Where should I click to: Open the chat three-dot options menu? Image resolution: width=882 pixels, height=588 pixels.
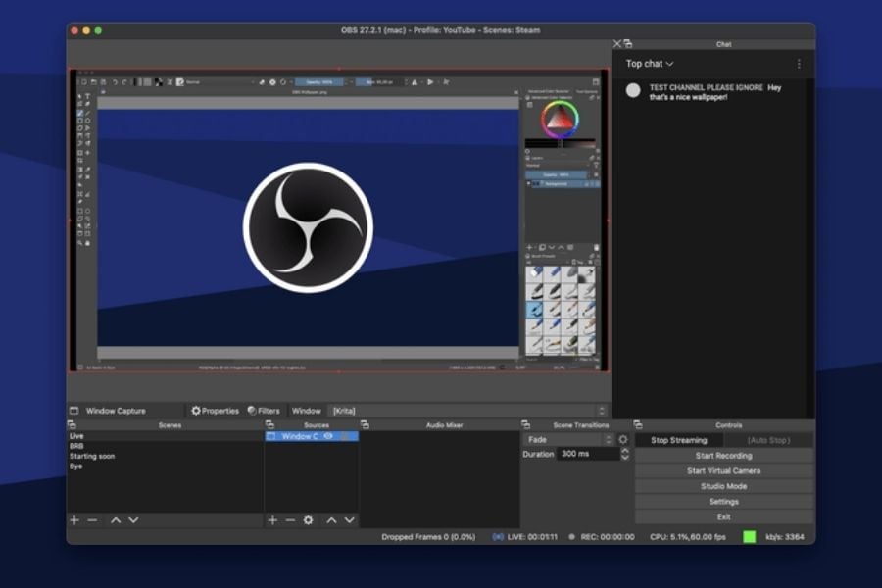click(x=799, y=64)
